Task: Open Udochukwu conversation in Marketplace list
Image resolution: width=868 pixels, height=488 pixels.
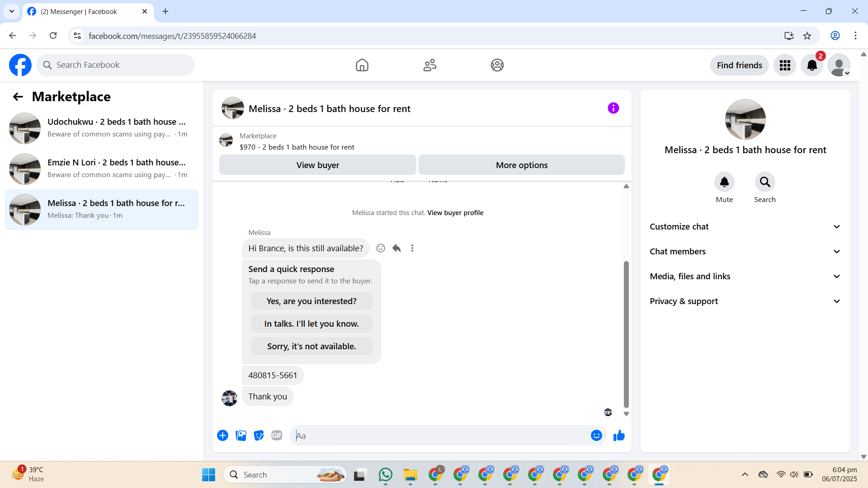Action: click(102, 128)
